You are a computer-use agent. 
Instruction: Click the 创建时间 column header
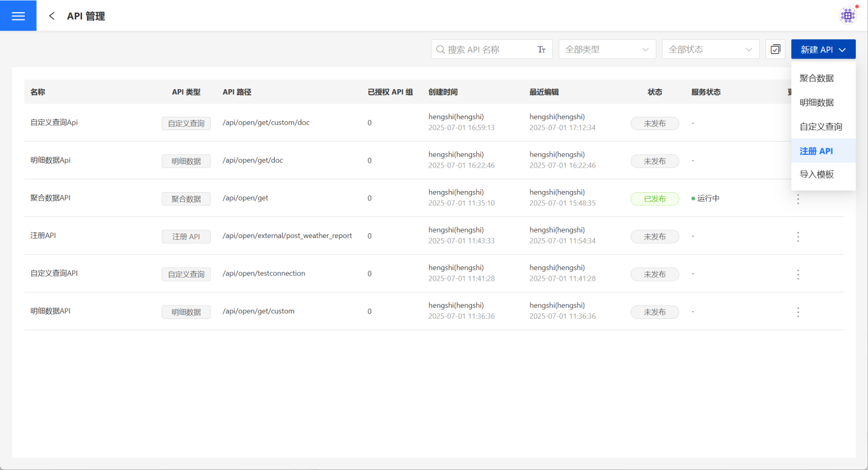(x=443, y=92)
